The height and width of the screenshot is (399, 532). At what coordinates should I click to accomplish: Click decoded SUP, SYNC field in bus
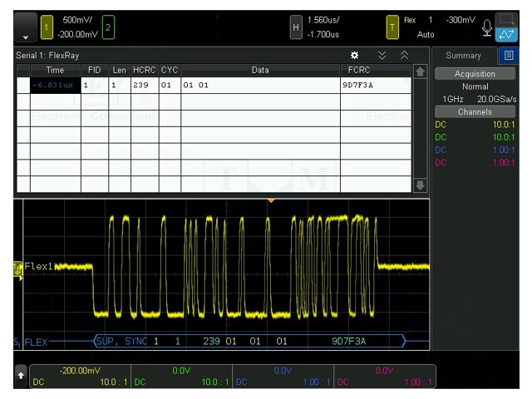(x=122, y=341)
